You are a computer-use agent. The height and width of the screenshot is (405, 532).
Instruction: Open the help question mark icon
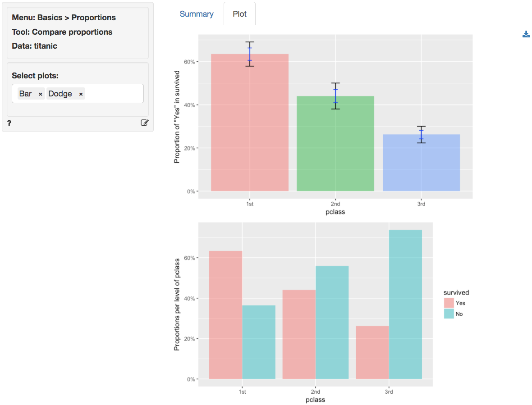9,123
